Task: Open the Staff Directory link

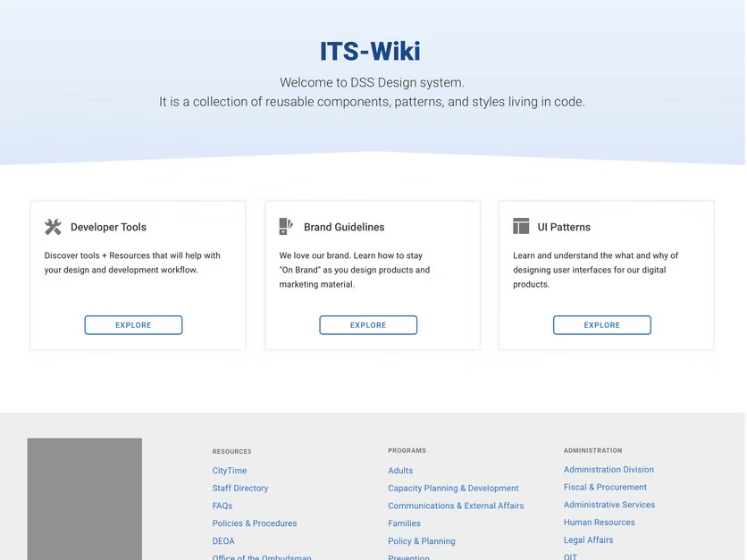Action: coord(240,489)
